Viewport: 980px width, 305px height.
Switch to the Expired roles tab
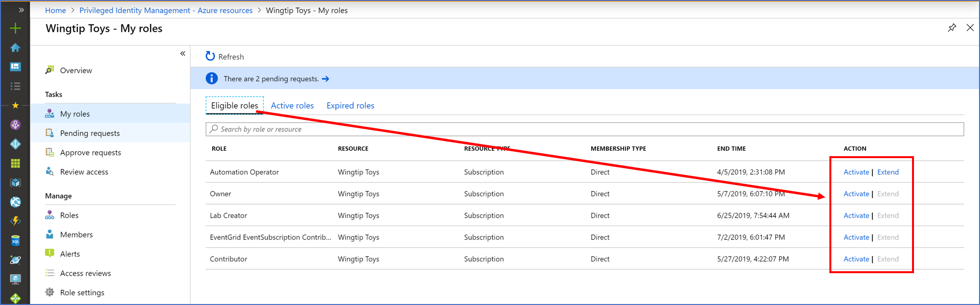350,106
